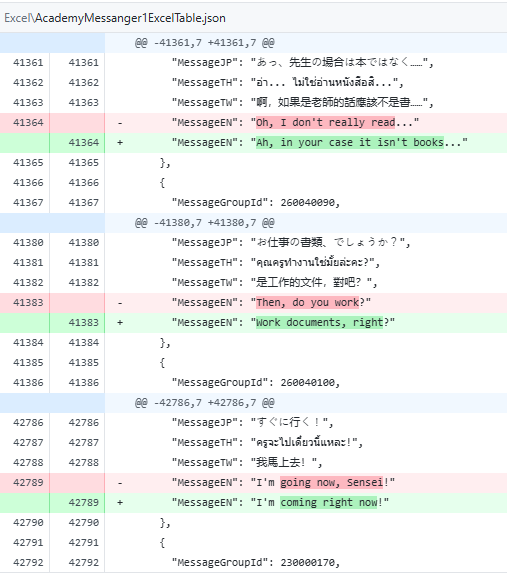Image resolution: width=507 pixels, height=578 pixels.
Task: Click the MessageTH text on line 42787
Action: [267, 442]
